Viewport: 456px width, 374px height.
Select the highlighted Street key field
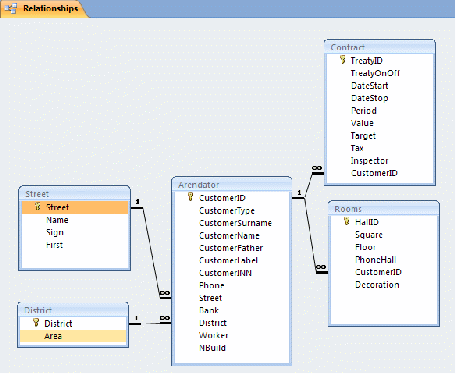click(x=75, y=207)
